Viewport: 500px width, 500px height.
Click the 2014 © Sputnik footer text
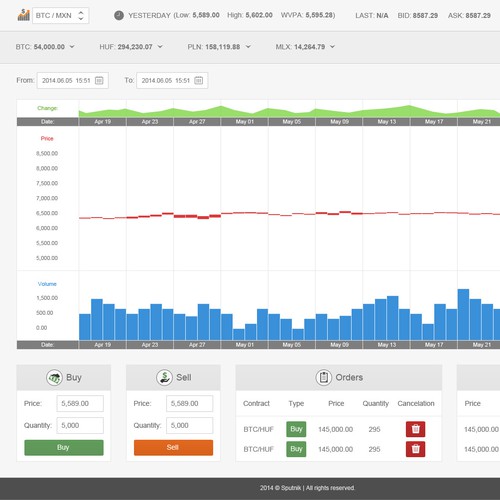point(307,488)
